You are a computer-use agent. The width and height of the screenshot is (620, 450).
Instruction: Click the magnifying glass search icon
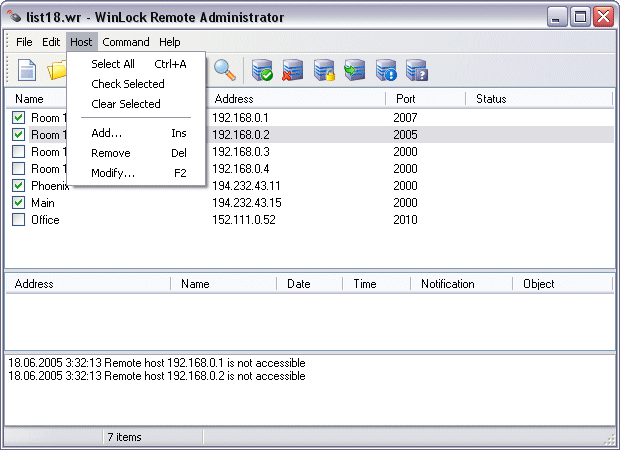[225, 70]
